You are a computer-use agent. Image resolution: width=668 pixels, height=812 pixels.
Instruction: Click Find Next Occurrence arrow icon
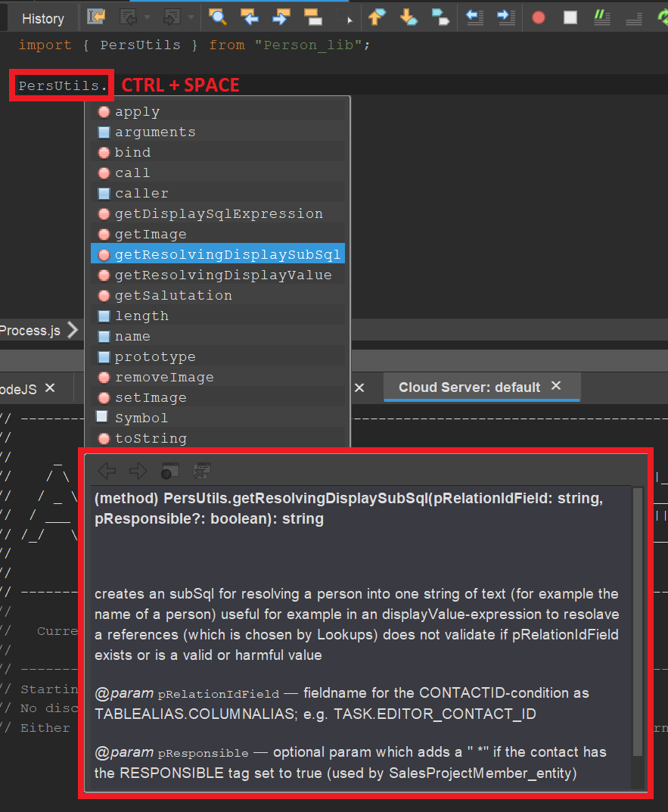coord(281,17)
